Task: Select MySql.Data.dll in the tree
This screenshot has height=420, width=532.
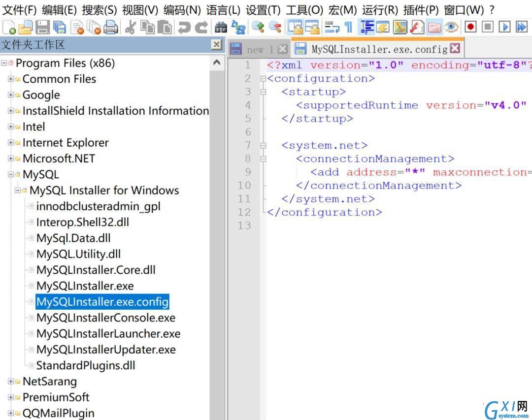Action: click(x=73, y=238)
